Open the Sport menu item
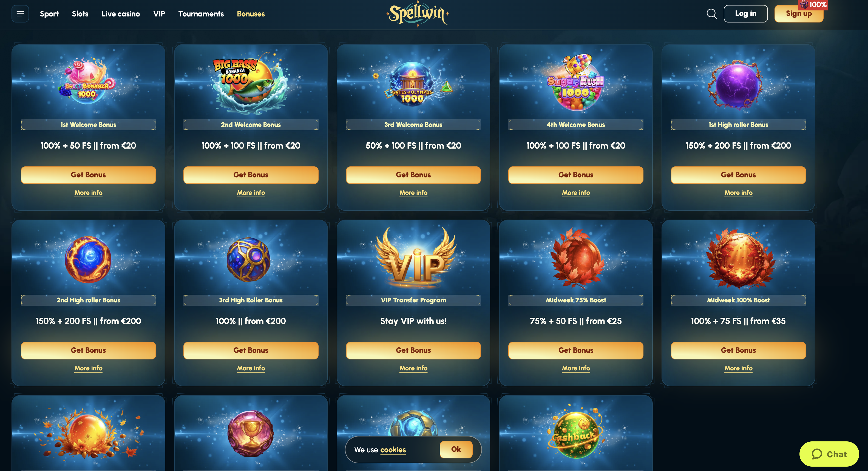The image size is (868, 471). [49, 14]
